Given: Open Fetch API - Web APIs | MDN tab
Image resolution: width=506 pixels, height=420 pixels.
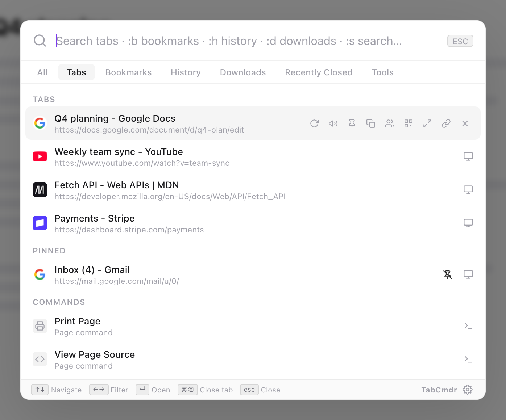Looking at the screenshot, I should (253, 190).
